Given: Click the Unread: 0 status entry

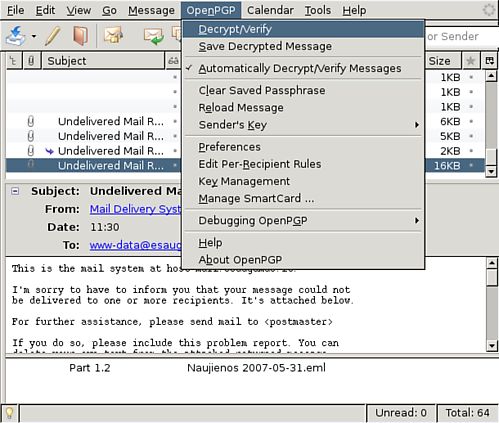Looking at the screenshot, I should pos(401,413).
